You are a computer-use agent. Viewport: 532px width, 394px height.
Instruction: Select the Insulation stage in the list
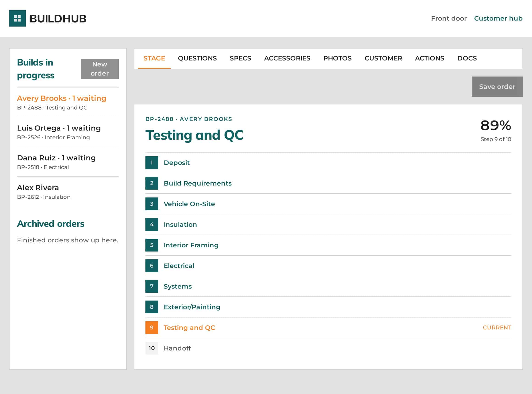pos(328,224)
